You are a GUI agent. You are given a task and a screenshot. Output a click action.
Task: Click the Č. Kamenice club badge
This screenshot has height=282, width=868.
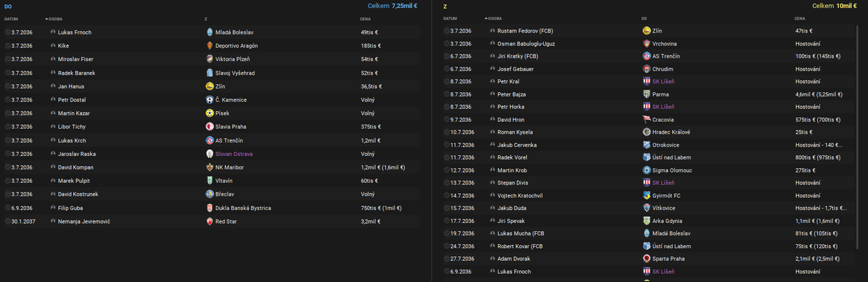point(210,100)
